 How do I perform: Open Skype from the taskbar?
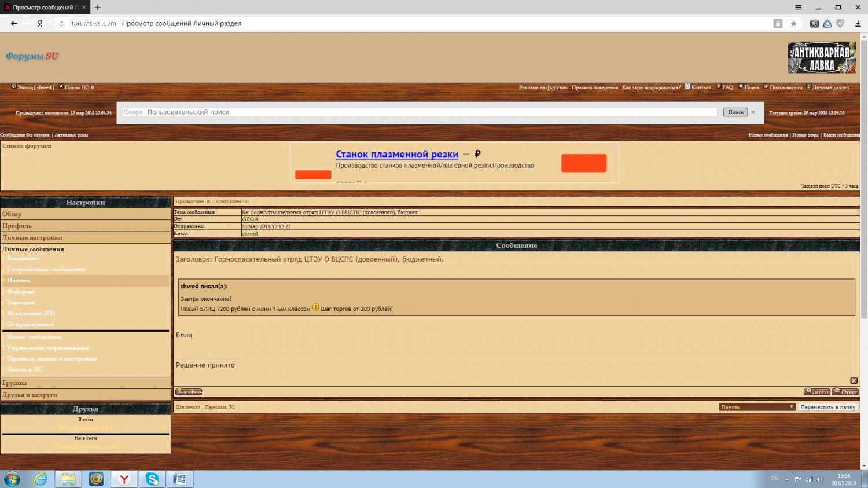pos(152,479)
